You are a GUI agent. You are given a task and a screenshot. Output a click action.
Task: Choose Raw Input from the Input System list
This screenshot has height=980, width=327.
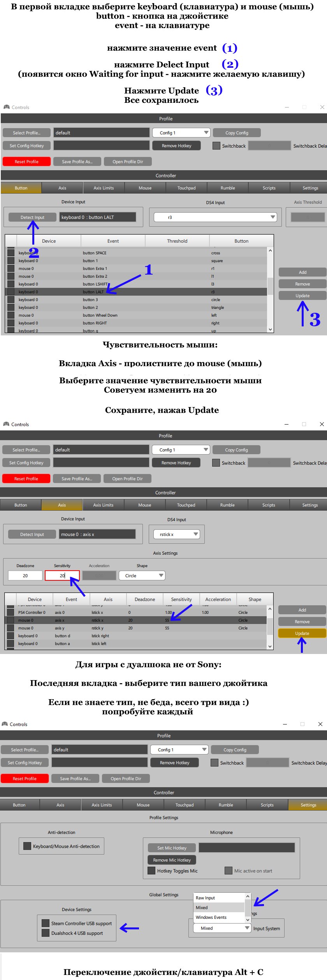pos(219,898)
